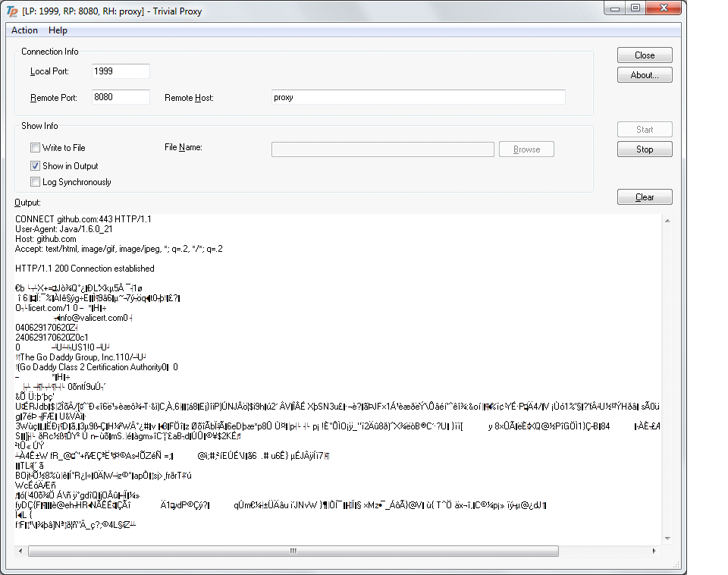This screenshot has width=728, height=575.
Task: Click the 'Remote Host:' label
Action: click(189, 98)
